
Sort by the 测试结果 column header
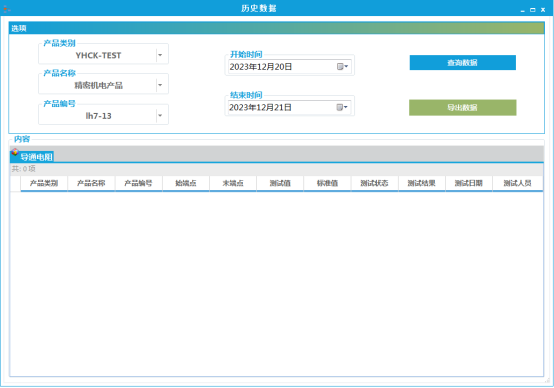tap(422, 183)
